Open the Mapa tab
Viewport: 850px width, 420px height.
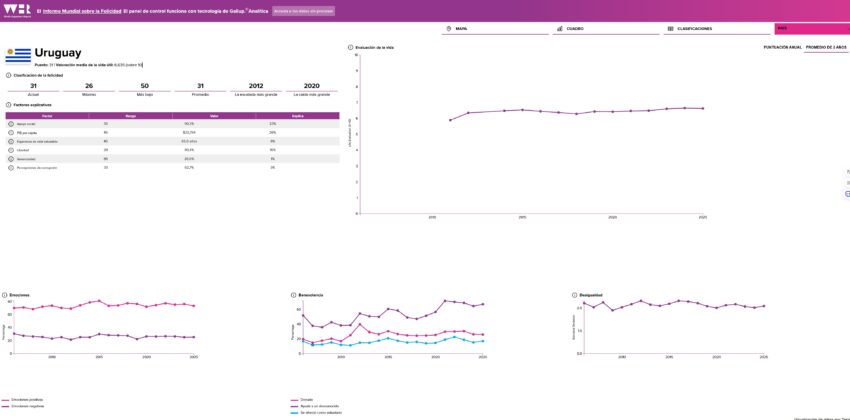click(x=460, y=29)
